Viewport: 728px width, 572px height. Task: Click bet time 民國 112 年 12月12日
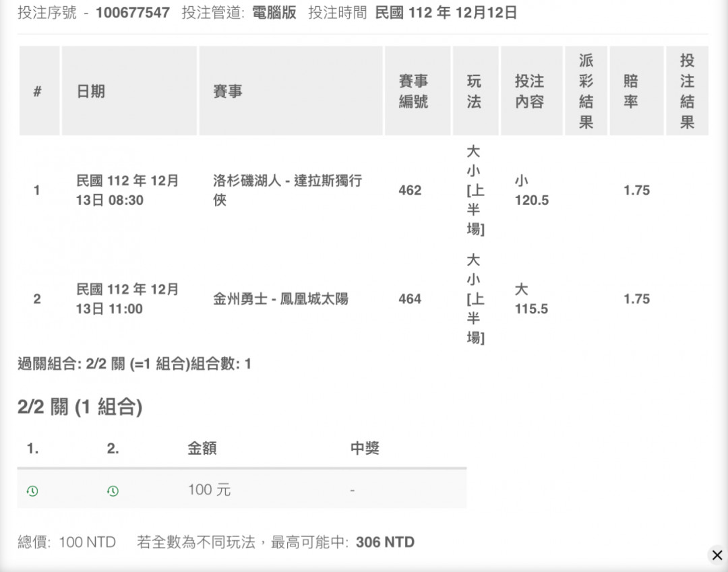[x=446, y=13]
